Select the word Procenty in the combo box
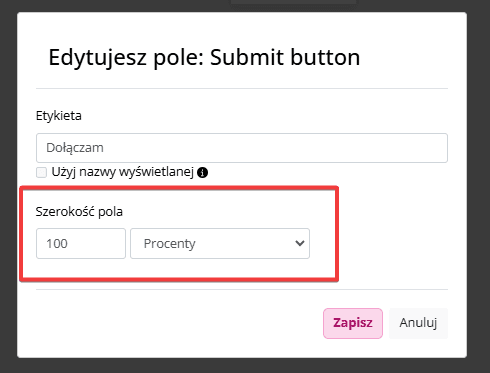Screen dimensions: 490x373 click(169, 244)
